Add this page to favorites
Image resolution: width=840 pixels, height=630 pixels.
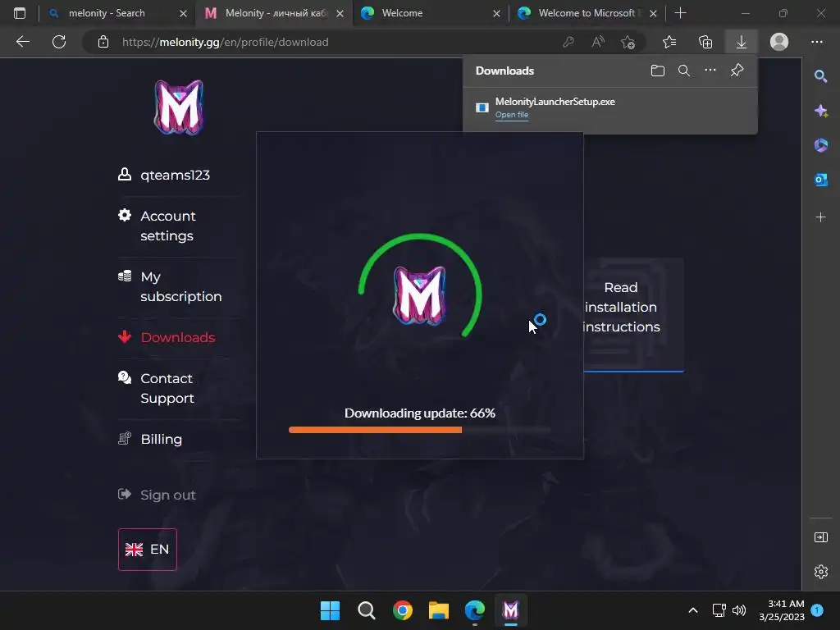pos(628,42)
